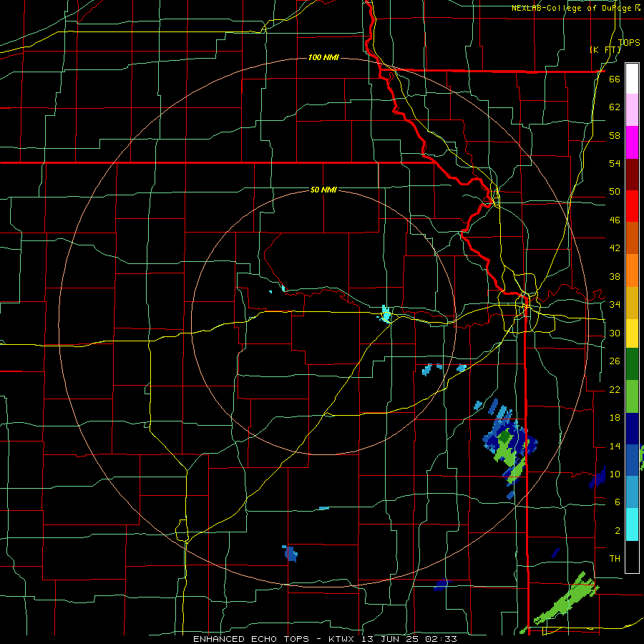
Task: Click the "54" legend value
Action: pyautogui.click(x=615, y=163)
